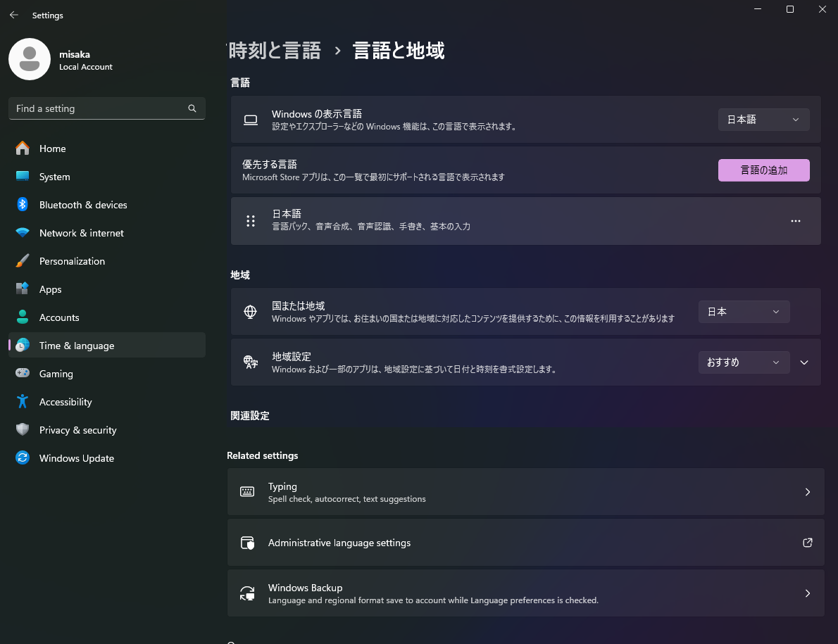Click the Windows Update sync icon

pyautogui.click(x=23, y=458)
